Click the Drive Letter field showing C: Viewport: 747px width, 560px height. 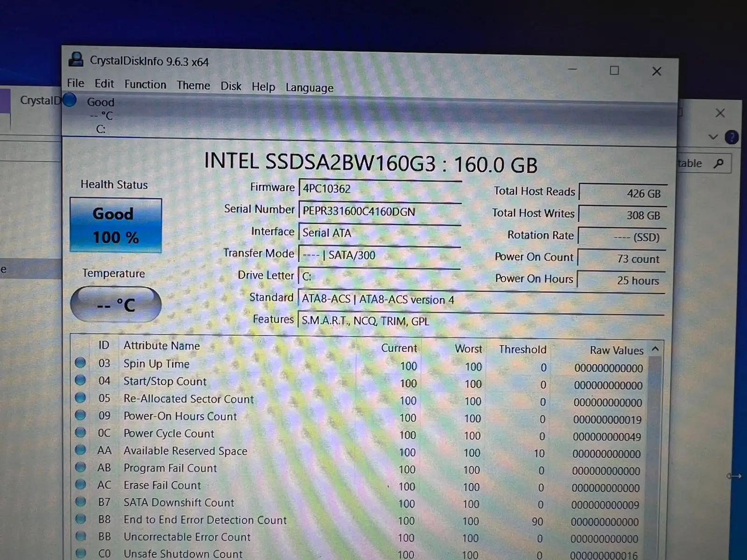pyautogui.click(x=380, y=276)
